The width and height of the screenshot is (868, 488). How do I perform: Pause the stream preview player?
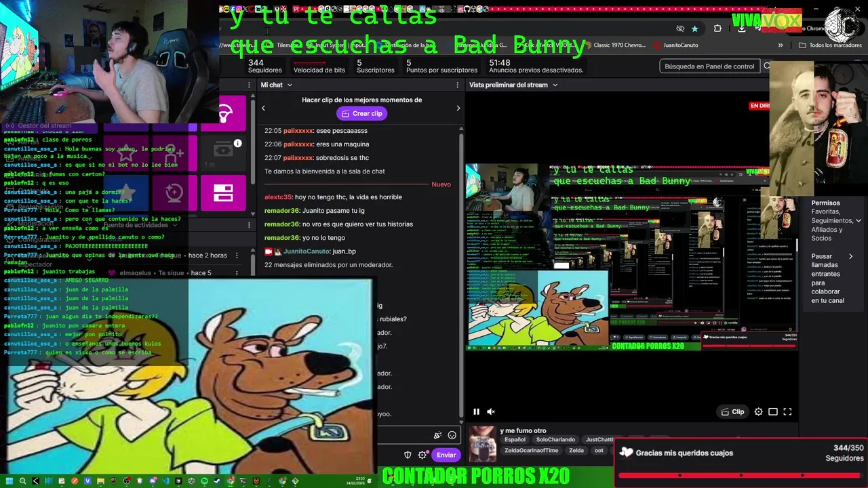[x=476, y=411]
